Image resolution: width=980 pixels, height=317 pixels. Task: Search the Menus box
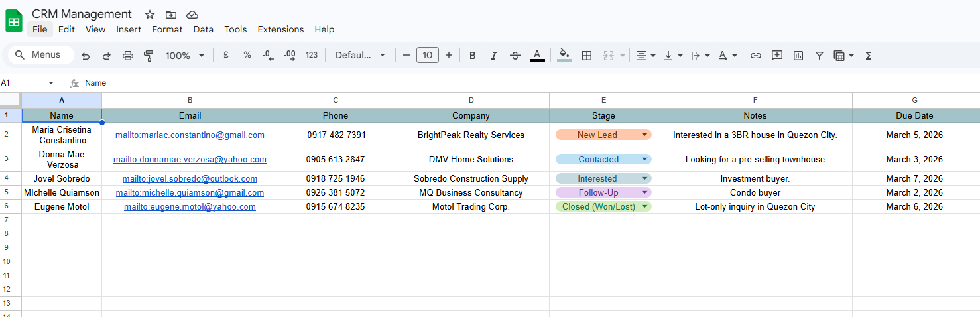point(41,55)
